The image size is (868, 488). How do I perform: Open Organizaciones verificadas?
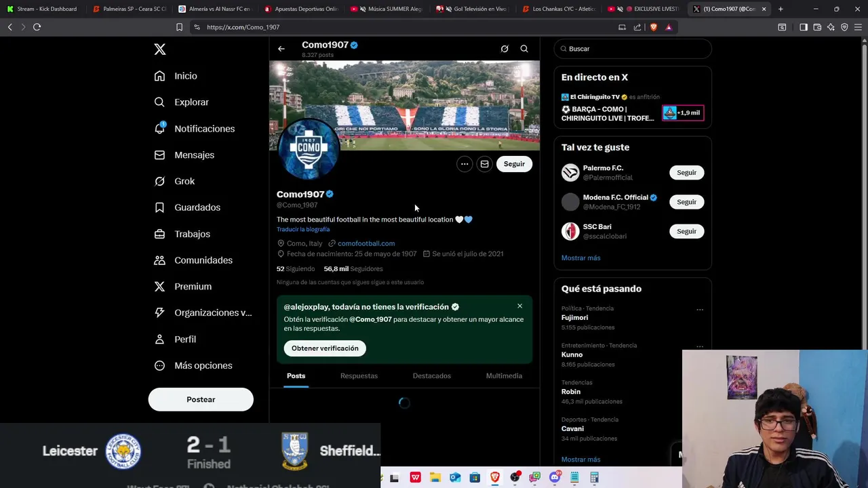tap(203, 312)
